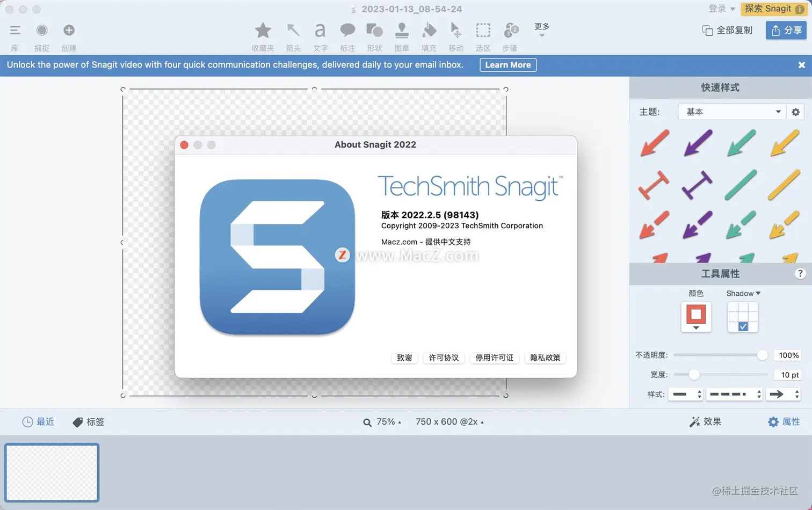Select the Stamp tool

402,31
